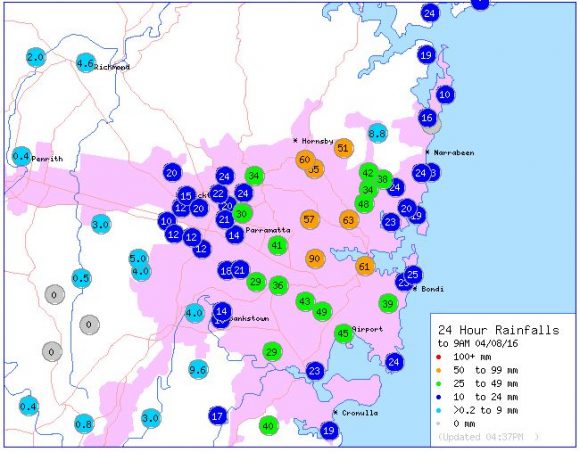The height and width of the screenshot is (452, 580).
Task: Click the 57 mm orange marker
Action: 310,219
